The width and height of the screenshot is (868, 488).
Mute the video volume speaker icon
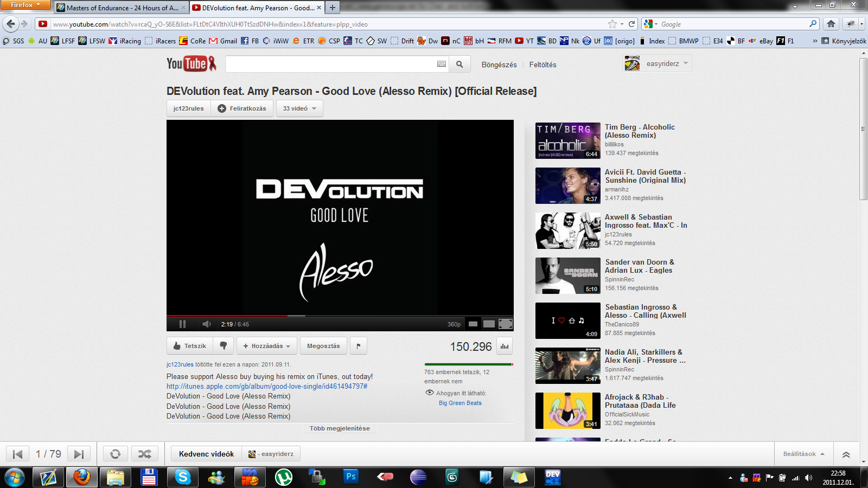tap(206, 324)
